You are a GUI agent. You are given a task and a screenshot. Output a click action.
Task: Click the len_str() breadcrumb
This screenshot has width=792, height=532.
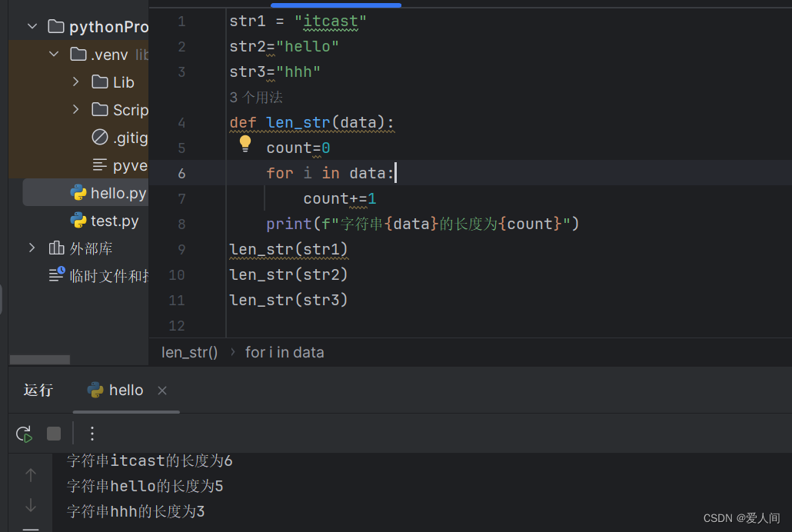[189, 352]
